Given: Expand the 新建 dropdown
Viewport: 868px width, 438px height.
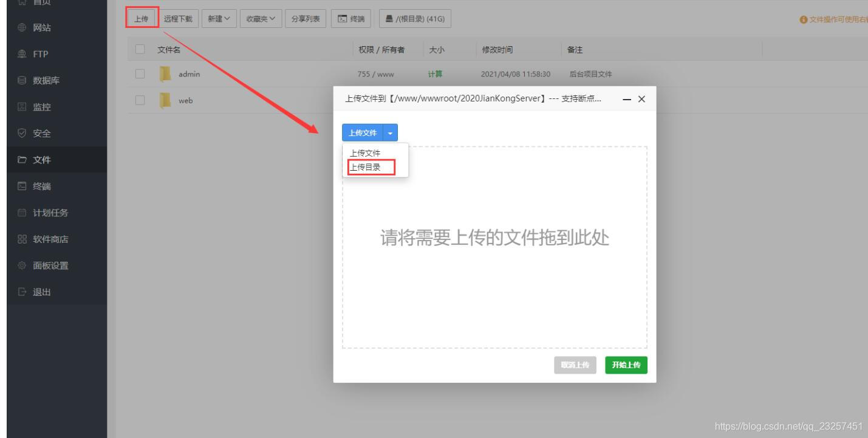Looking at the screenshot, I should click(x=219, y=19).
